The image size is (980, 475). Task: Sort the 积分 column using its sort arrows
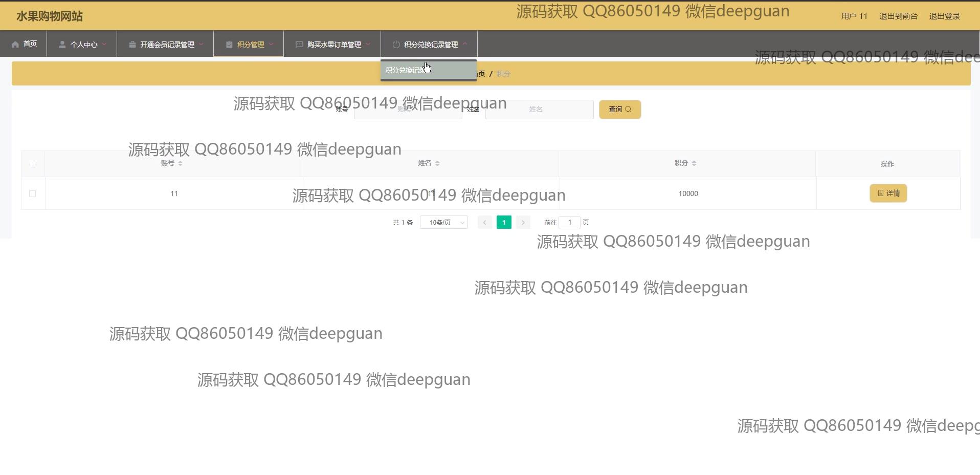[694, 163]
